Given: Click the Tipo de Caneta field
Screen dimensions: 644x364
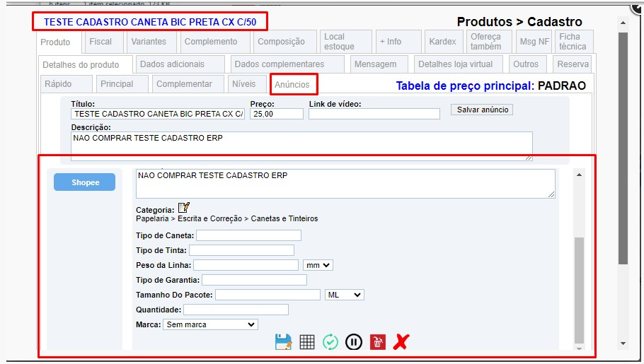Looking at the screenshot, I should 249,235.
